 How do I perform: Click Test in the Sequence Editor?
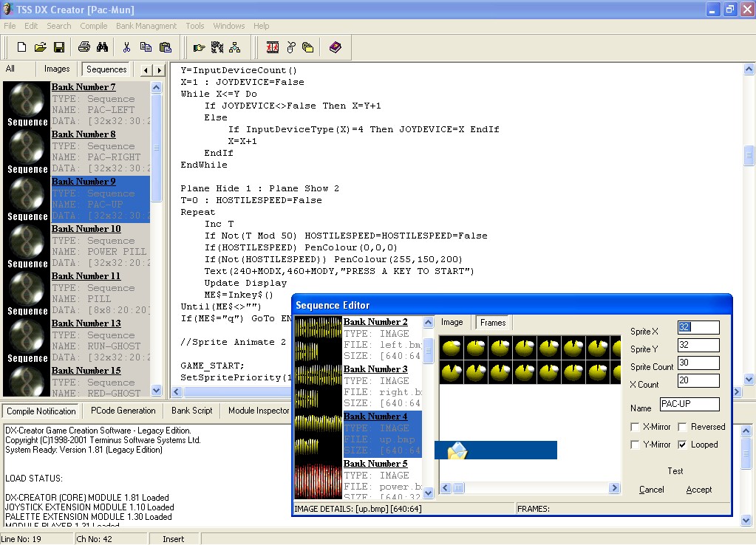[x=675, y=471]
